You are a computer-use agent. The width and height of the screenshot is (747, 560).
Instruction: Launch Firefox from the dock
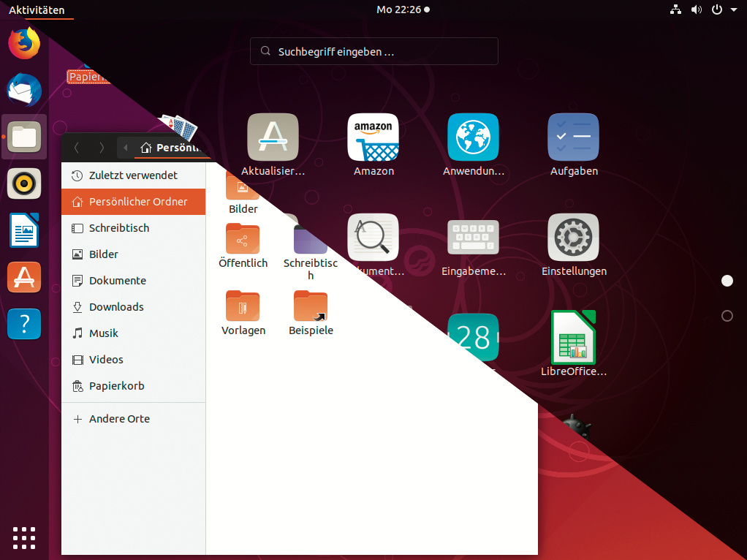pos(24,43)
